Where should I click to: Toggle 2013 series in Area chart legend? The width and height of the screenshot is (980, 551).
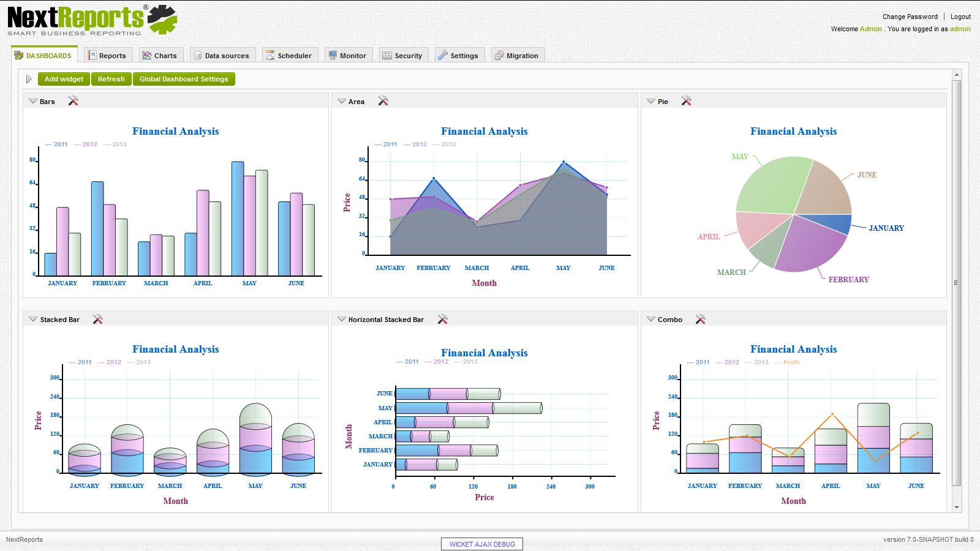point(445,144)
